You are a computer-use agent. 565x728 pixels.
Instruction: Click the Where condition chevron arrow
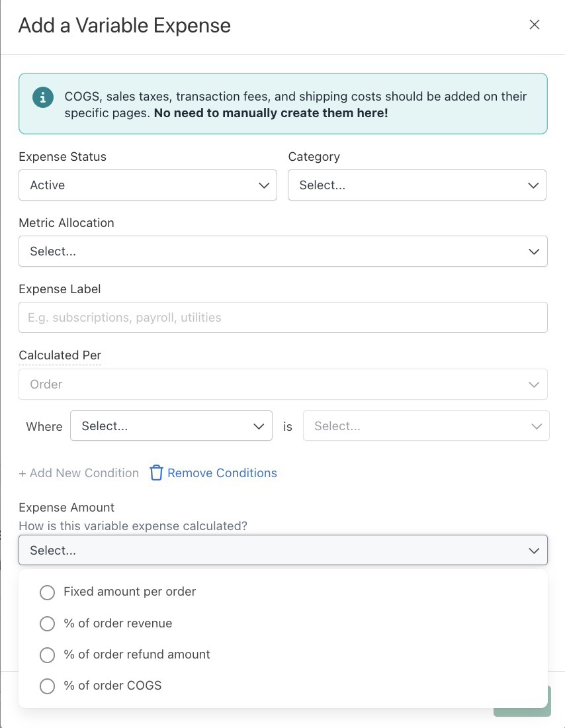259,426
